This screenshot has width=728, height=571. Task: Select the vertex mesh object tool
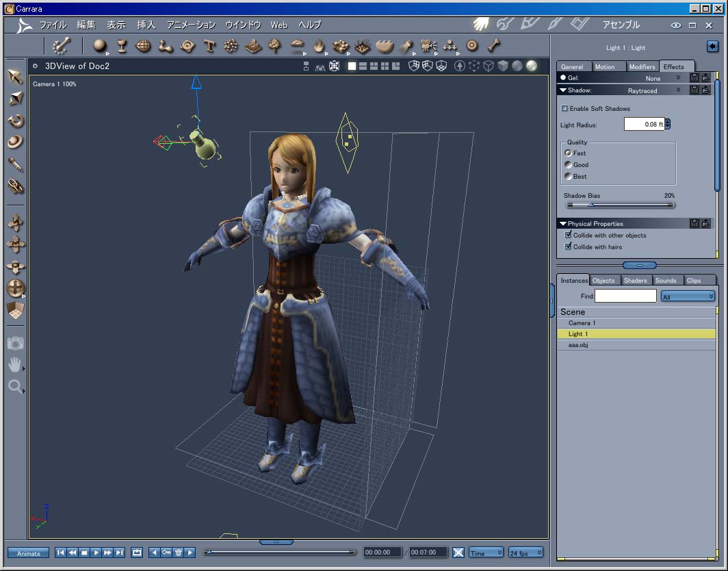click(143, 46)
